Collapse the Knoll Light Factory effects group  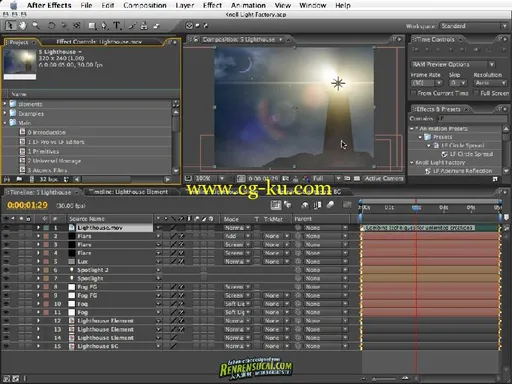(412, 162)
